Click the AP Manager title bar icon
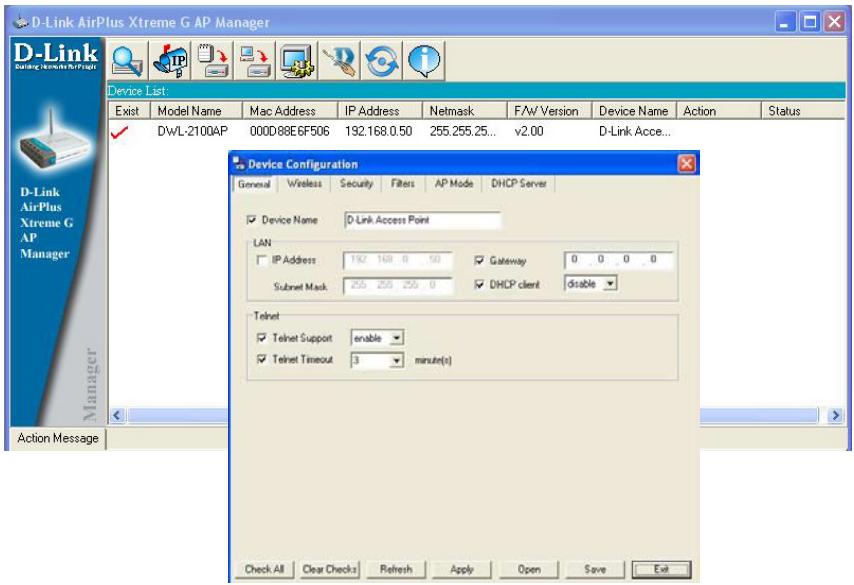Screen dimensions: 854x585 point(21,22)
